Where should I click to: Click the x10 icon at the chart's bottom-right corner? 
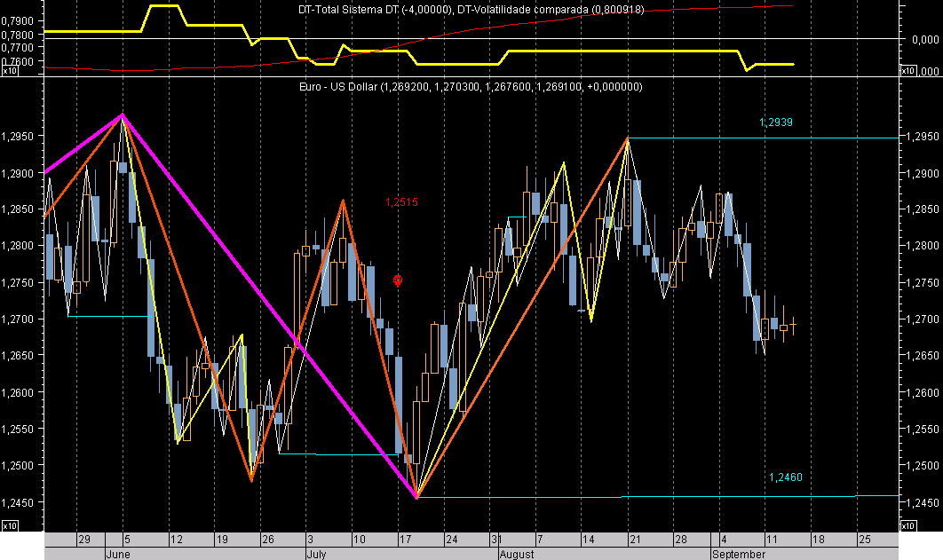tap(909, 525)
